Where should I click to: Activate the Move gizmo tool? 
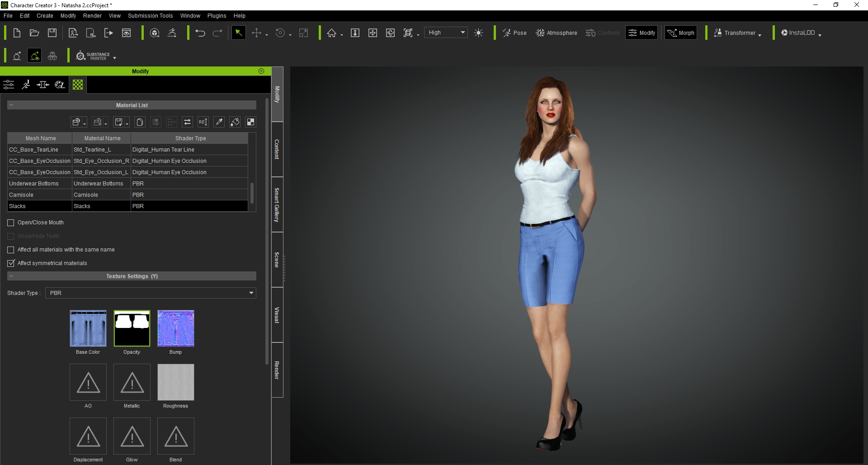coord(256,33)
